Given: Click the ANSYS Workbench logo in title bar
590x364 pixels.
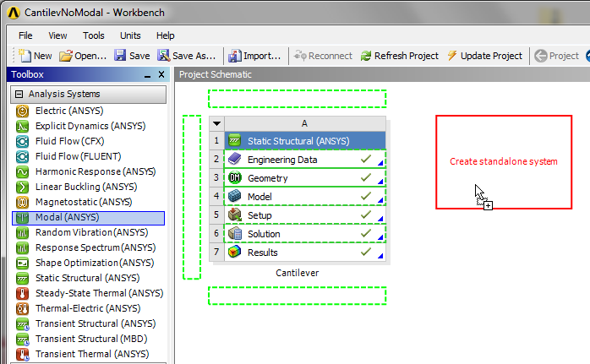Looking at the screenshot, I should (14, 13).
